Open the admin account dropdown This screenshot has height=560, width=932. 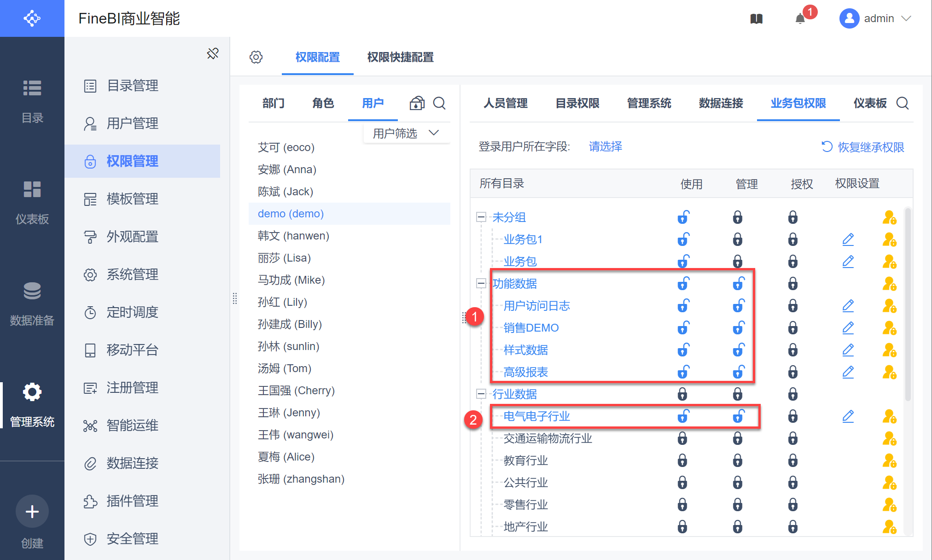879,18
